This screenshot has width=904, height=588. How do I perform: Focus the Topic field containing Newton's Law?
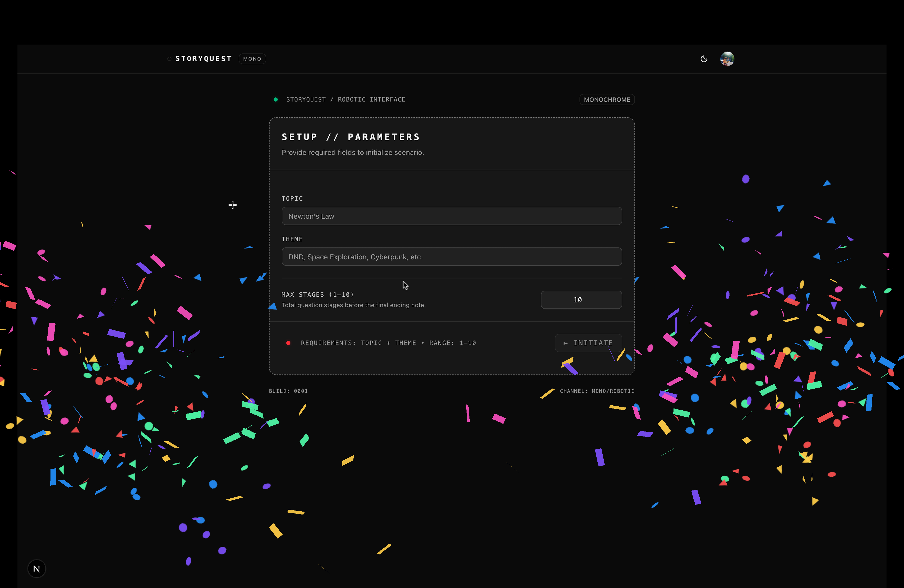point(452,216)
